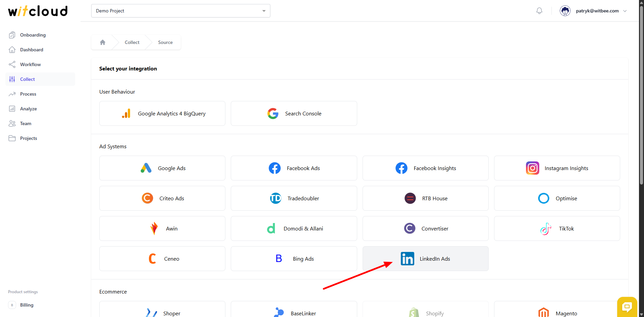Click the Source breadcrumb
This screenshot has height=317, width=644.
pyautogui.click(x=165, y=42)
